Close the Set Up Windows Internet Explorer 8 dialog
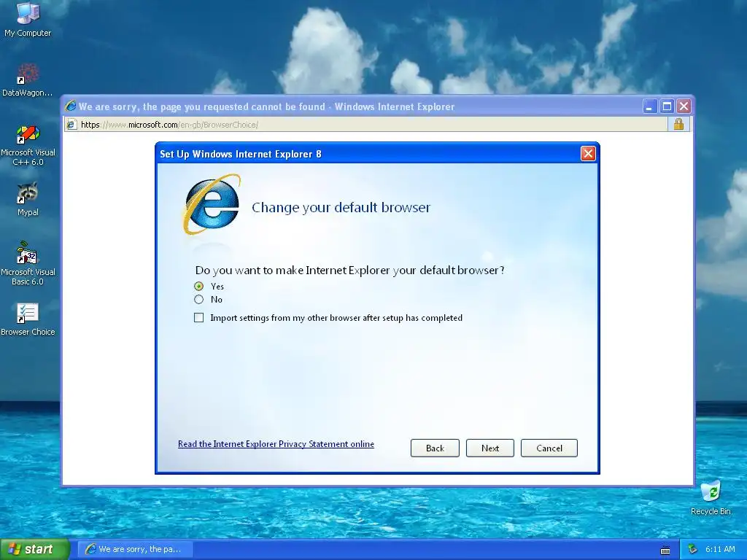 pyautogui.click(x=588, y=154)
